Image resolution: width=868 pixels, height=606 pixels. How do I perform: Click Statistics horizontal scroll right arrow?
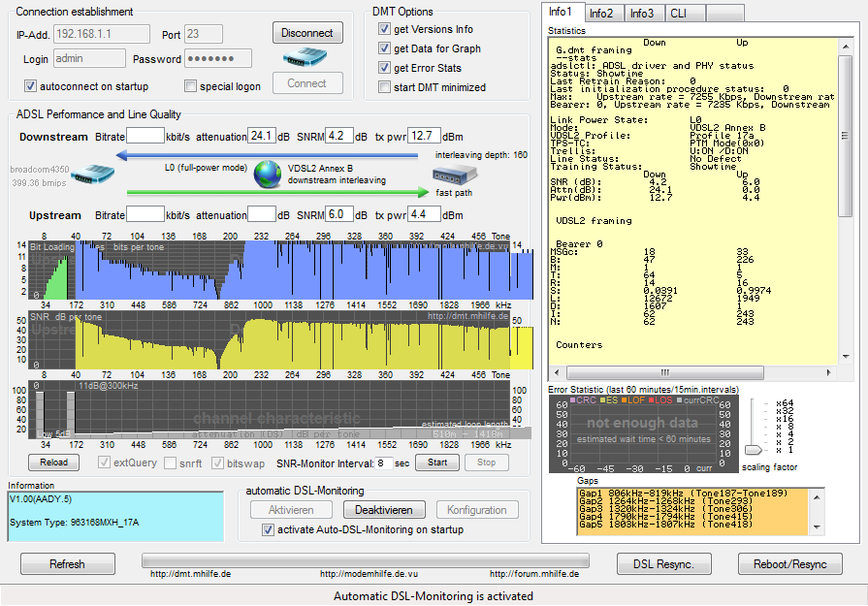[x=828, y=372]
